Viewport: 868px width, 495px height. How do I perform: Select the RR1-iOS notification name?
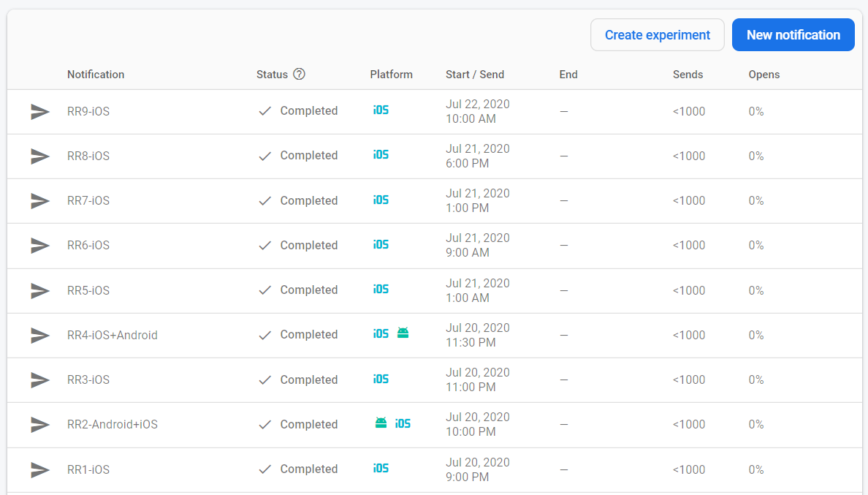pos(88,469)
